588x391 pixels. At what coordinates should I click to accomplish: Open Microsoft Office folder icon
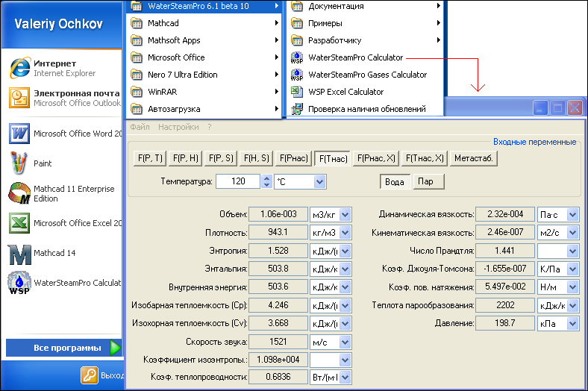(136, 57)
